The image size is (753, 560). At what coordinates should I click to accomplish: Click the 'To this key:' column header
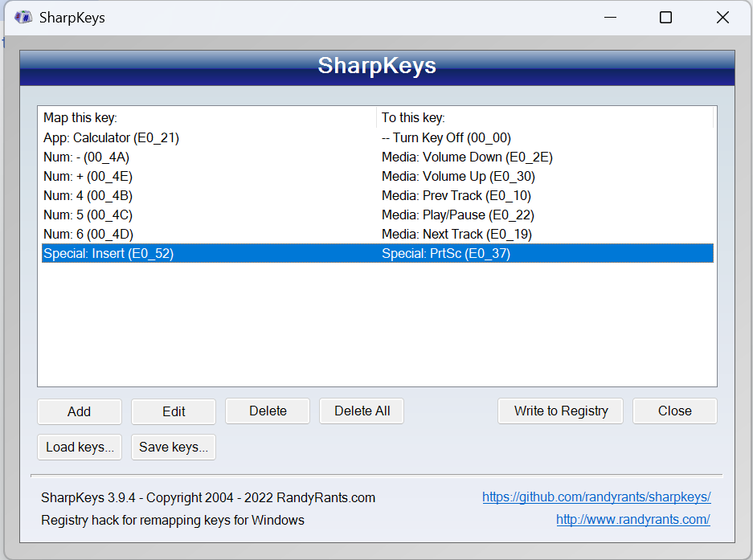click(545, 117)
